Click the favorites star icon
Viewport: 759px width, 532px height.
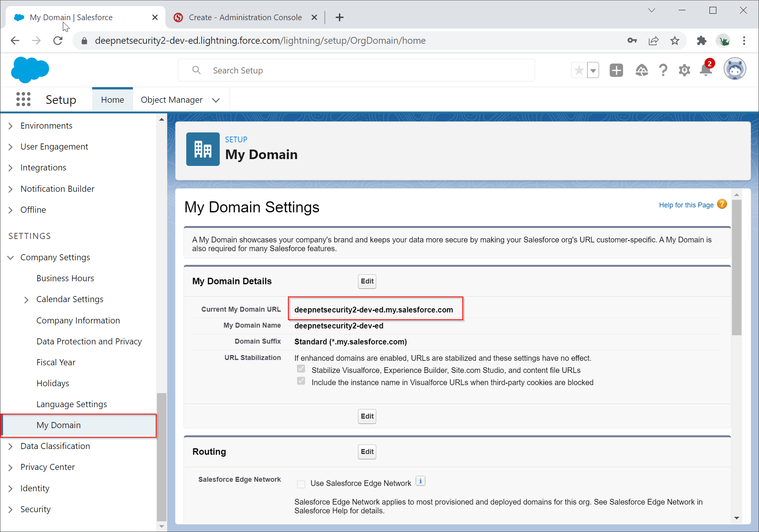click(x=579, y=70)
